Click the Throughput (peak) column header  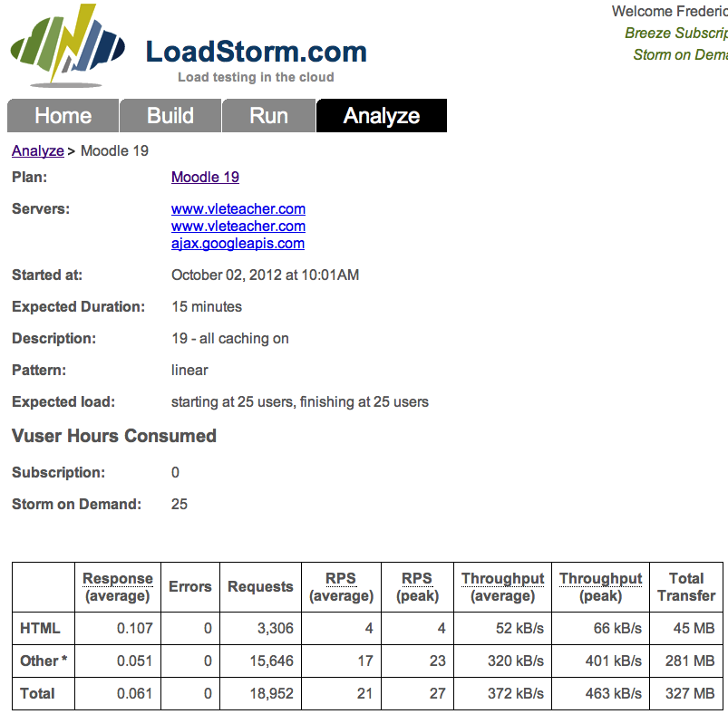click(600, 587)
